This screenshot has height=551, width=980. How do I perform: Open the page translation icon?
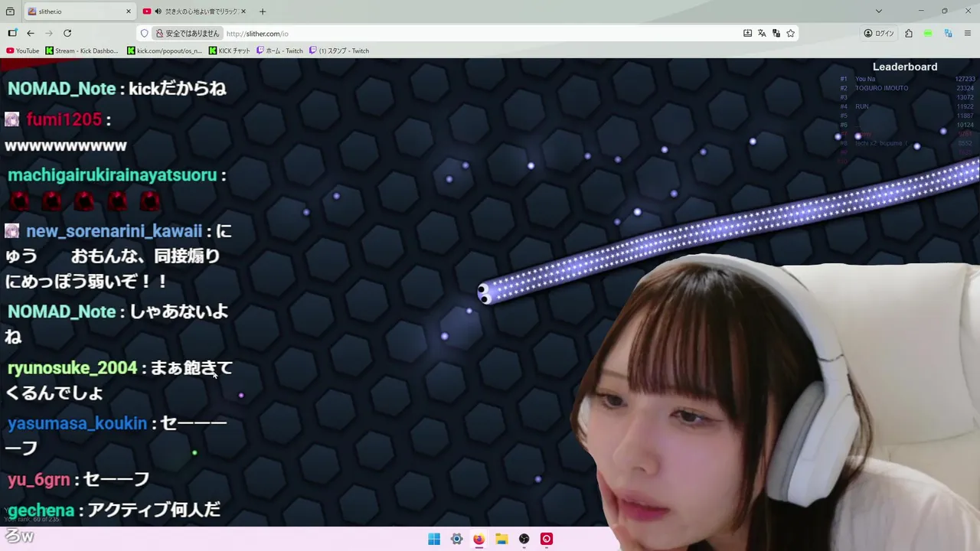(762, 33)
